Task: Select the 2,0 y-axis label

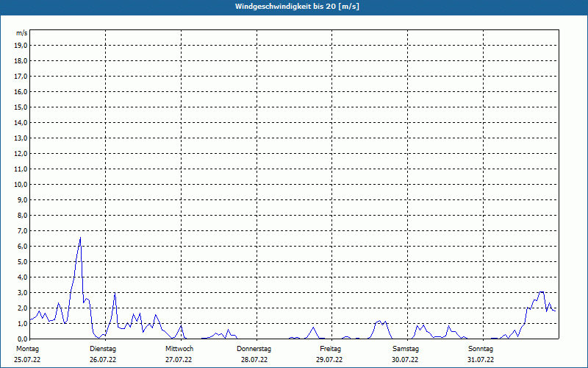Action: 22,308
